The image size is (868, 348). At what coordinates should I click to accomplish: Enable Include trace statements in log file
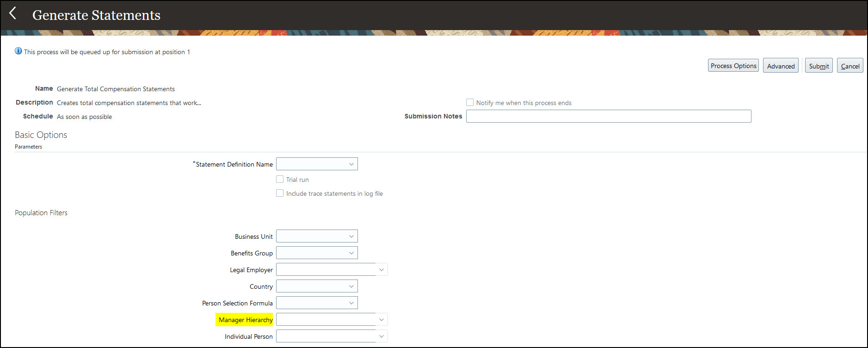280,193
